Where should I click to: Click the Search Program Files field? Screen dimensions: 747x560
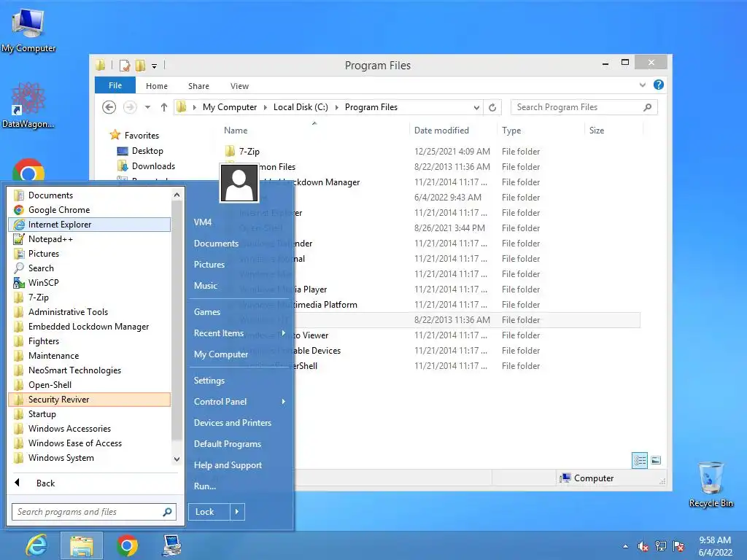(584, 107)
